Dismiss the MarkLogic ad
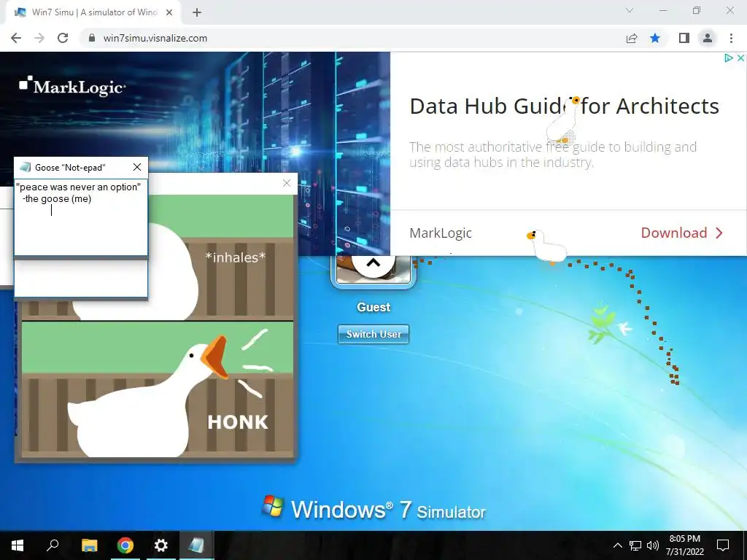Viewport: 747px width, 560px height. point(740,58)
